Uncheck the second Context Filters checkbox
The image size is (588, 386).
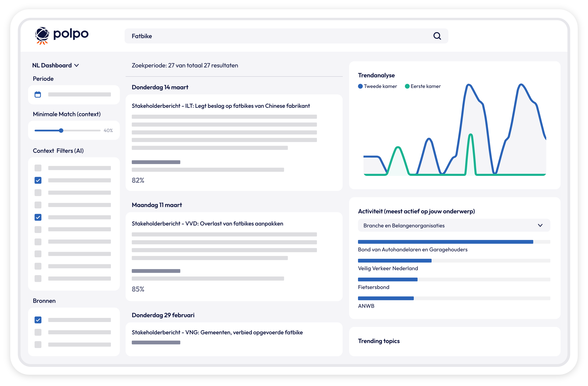tap(38, 180)
